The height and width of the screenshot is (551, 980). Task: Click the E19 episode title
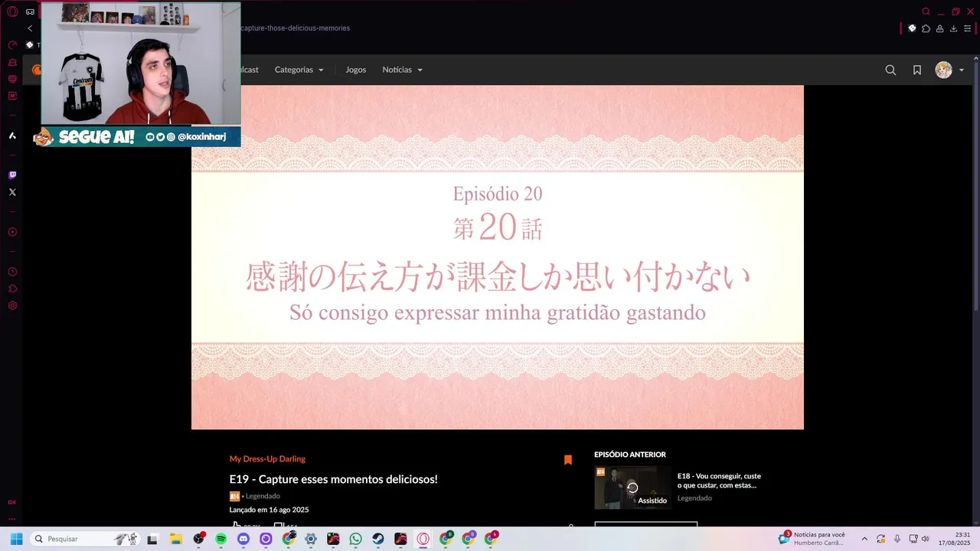[x=334, y=479]
